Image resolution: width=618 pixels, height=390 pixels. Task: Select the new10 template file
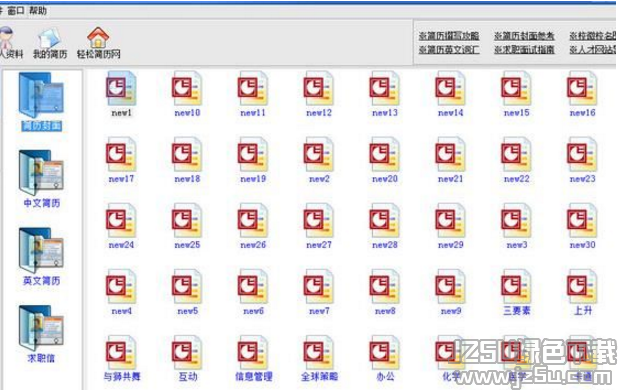pyautogui.click(x=187, y=94)
